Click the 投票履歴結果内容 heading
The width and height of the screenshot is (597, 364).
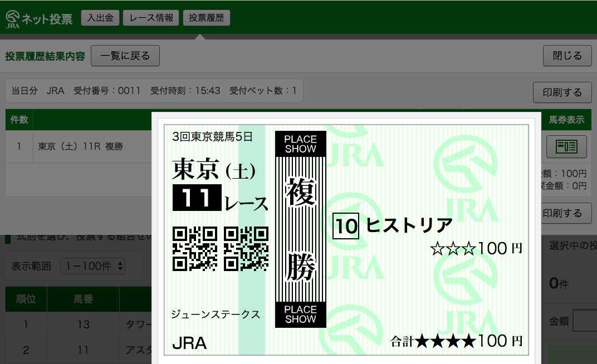(x=45, y=56)
